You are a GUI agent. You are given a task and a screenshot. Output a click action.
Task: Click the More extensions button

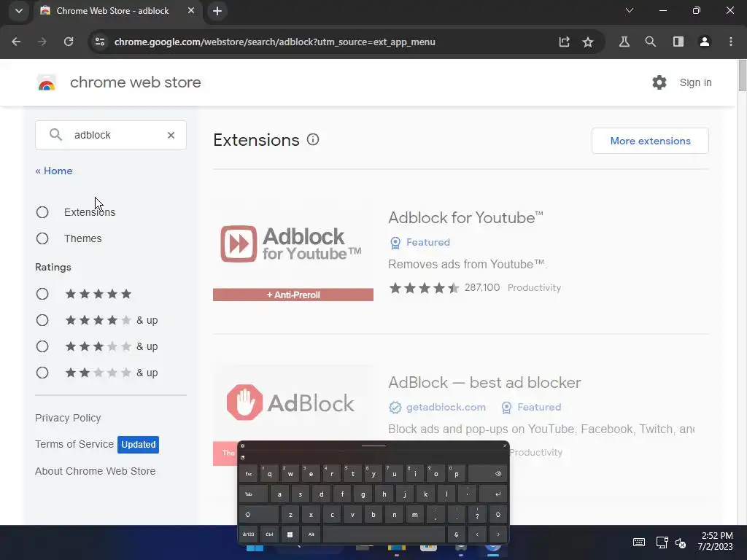tap(650, 141)
